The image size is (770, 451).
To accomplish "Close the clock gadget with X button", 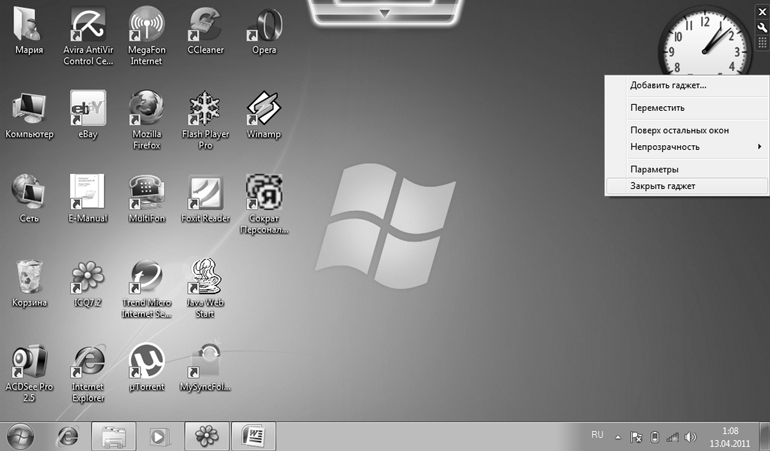I will (x=762, y=12).
